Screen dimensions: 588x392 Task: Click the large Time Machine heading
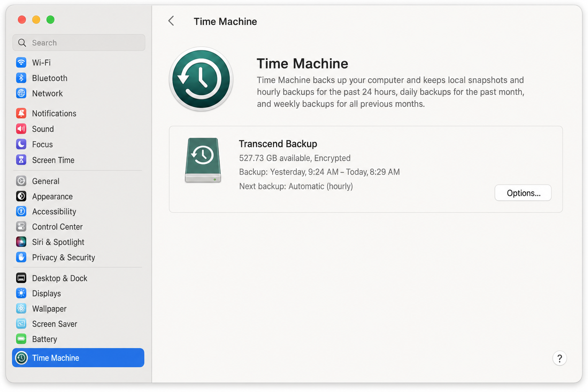302,64
